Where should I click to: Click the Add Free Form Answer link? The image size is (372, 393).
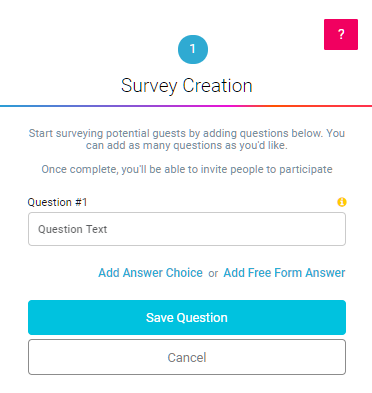pyautogui.click(x=284, y=273)
